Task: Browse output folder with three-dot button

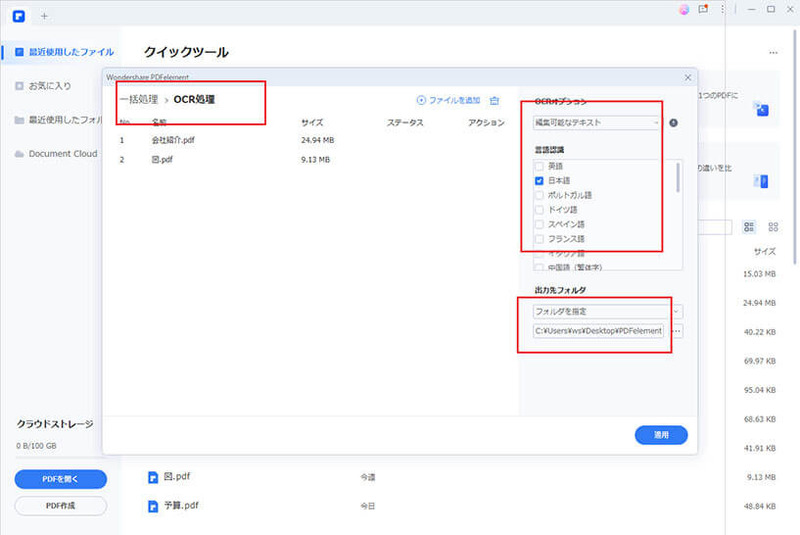Action: (x=677, y=331)
